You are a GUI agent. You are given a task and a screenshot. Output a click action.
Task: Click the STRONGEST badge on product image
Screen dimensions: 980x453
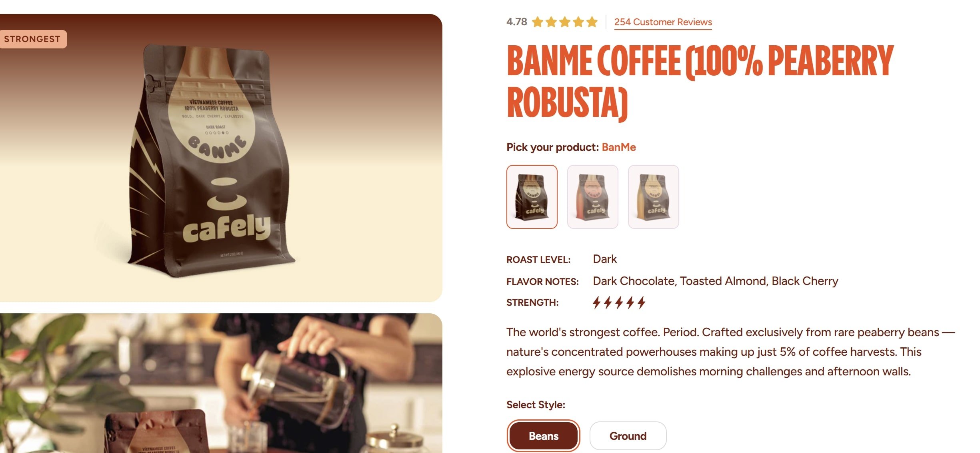(33, 39)
